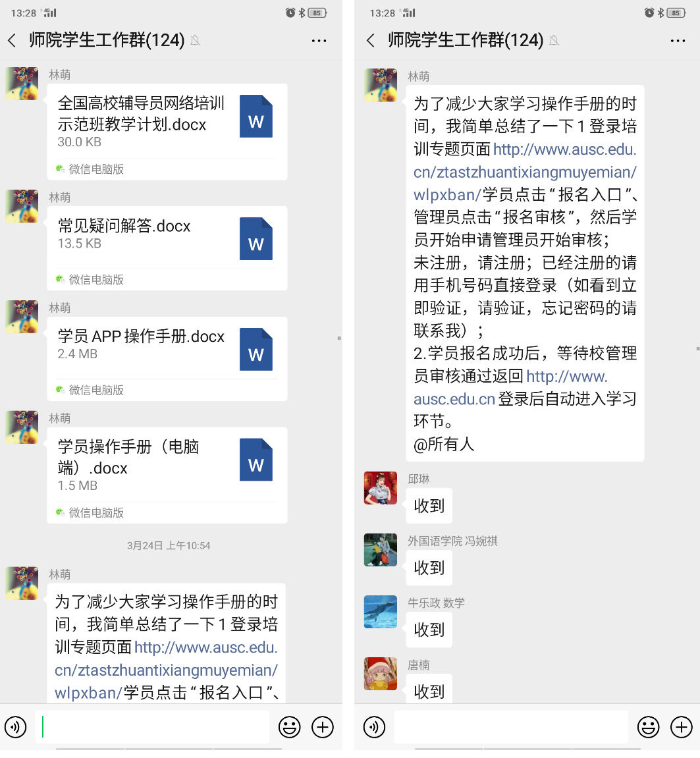Tap back arrow in right chat header
Image resolution: width=700 pixels, height=758 pixels.
click(371, 41)
